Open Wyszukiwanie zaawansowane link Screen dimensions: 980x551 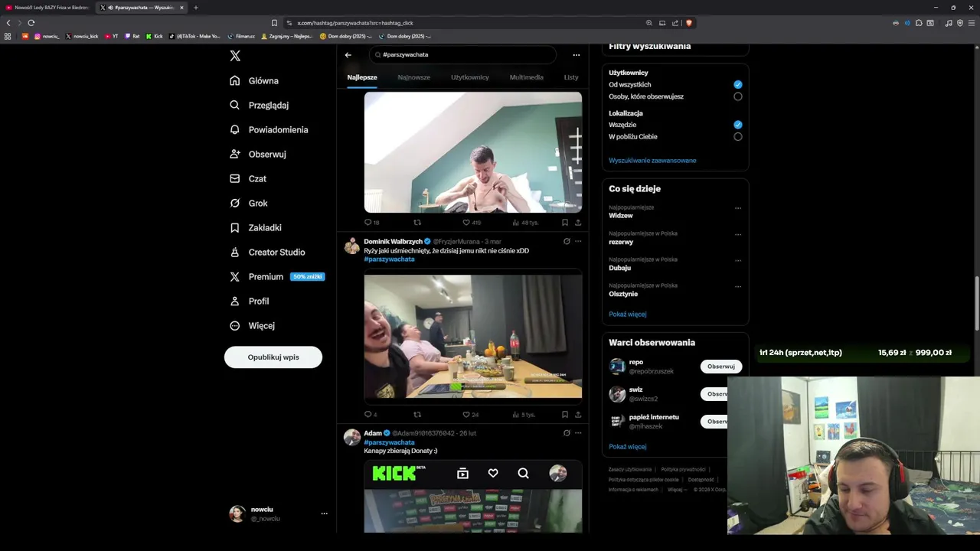[x=652, y=161]
